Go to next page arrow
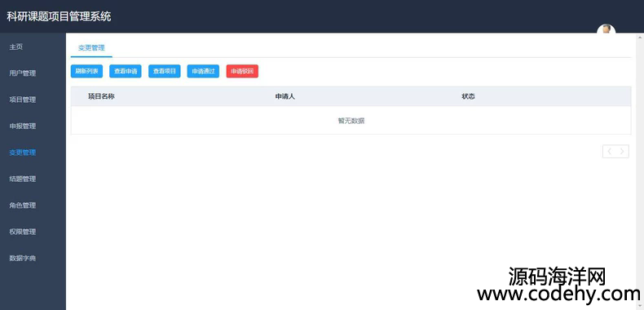This screenshot has width=644, height=310. [622, 151]
